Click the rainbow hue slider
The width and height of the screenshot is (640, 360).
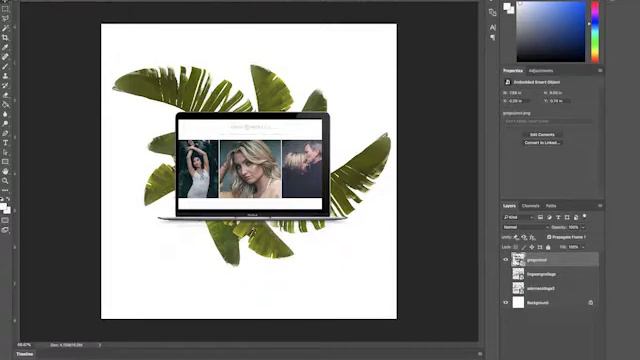(595, 31)
